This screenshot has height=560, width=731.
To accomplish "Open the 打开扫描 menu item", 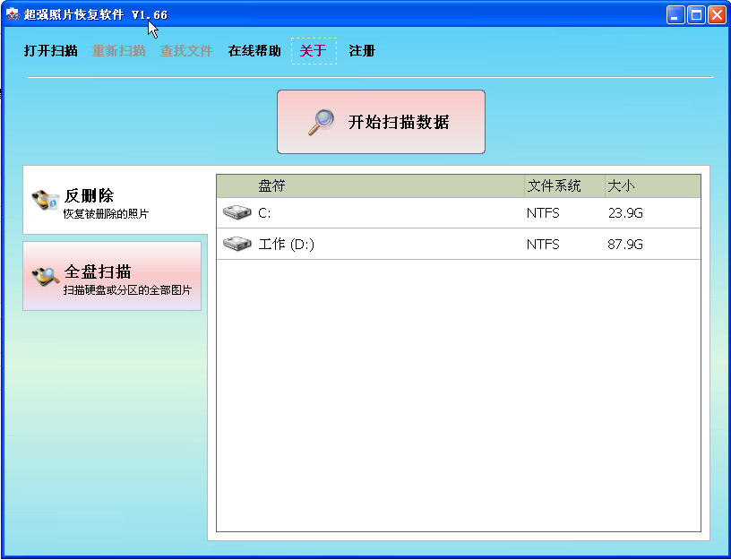I will coord(50,50).
